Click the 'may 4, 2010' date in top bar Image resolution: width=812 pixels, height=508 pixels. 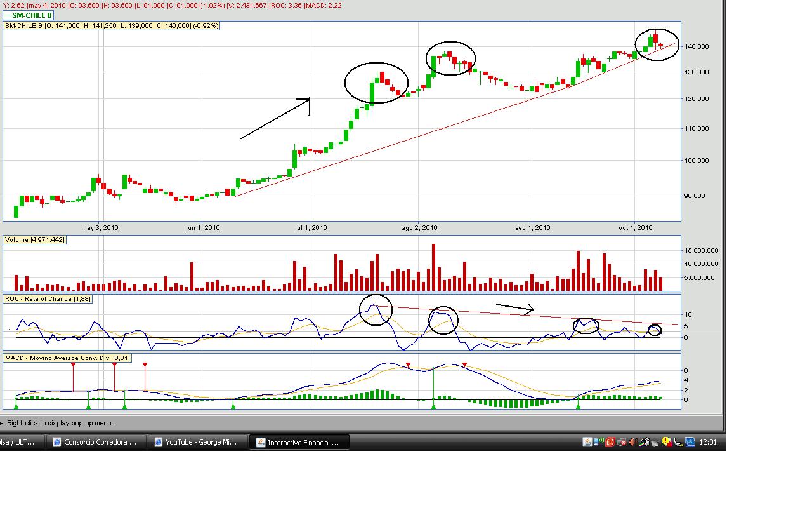pyautogui.click(x=46, y=5)
